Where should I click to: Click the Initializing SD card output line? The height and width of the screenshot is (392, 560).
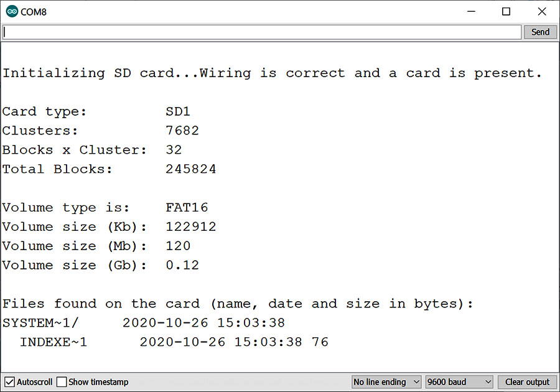(x=272, y=73)
